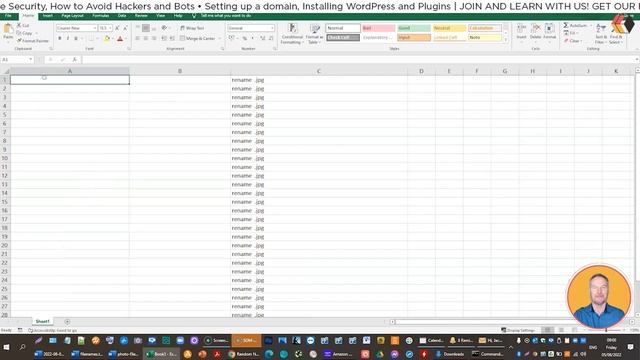Click Decrease Decimal icon
The height and width of the screenshot is (360, 640).
[271, 38]
